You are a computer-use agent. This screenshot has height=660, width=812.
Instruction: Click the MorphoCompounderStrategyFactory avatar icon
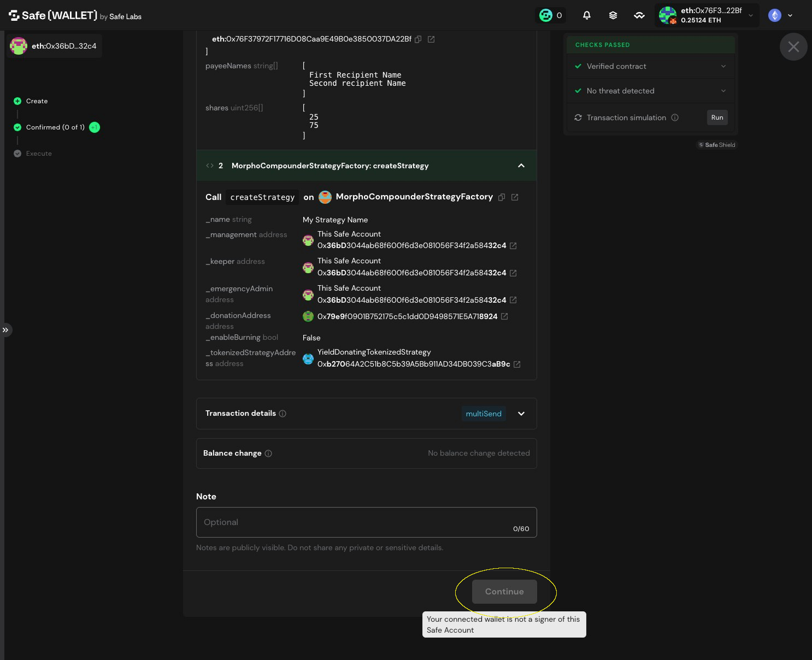click(325, 197)
